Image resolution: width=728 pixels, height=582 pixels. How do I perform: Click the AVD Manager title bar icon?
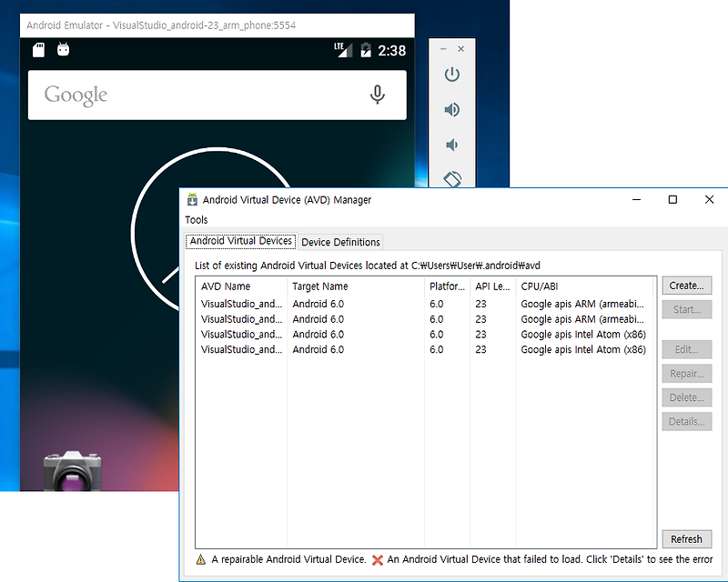click(x=192, y=199)
